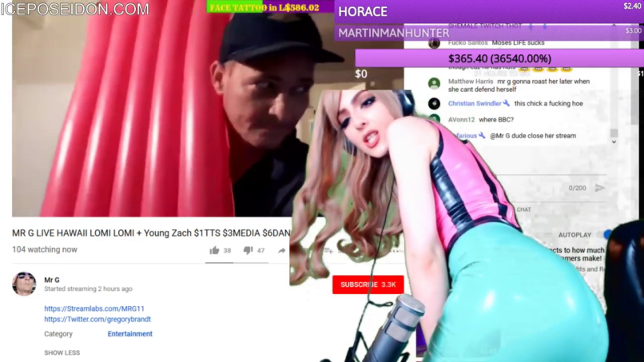Screen dimensions: 644x362
Task: Click the $365.40 donation goal bar
Action: [499, 58]
